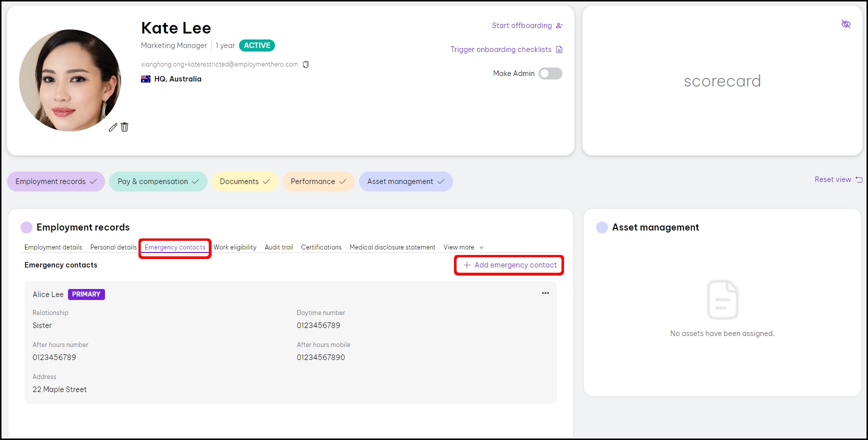
Task: Click Trigger onboarding checklists link
Action: pyautogui.click(x=506, y=49)
